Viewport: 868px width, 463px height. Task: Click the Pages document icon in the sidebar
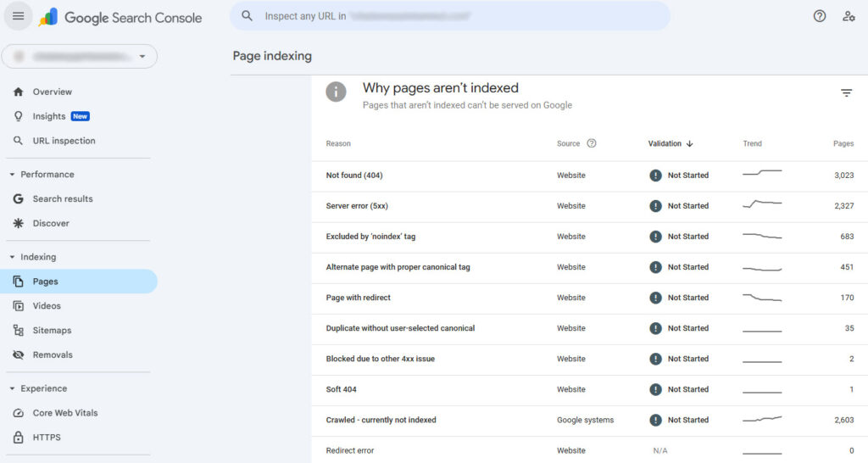(x=19, y=282)
